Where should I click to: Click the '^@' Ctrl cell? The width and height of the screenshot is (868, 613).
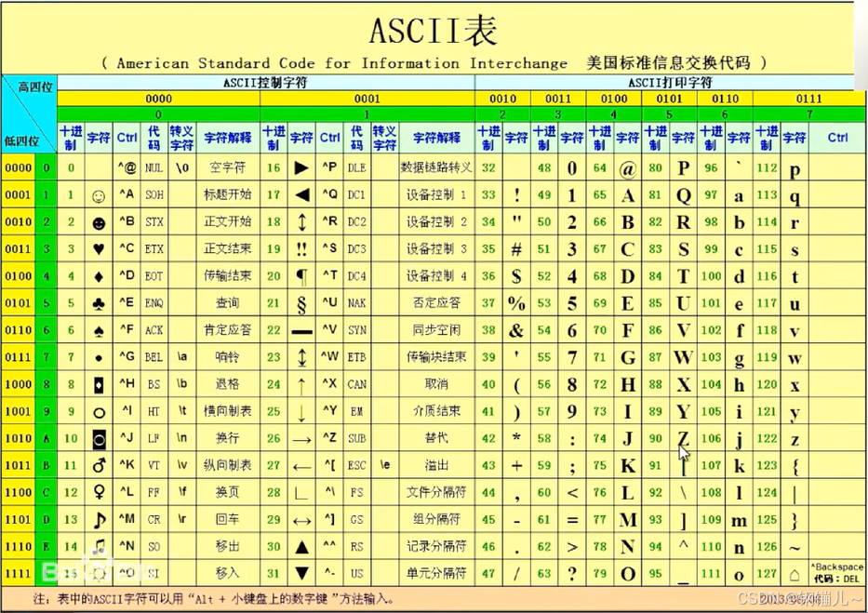click(127, 167)
